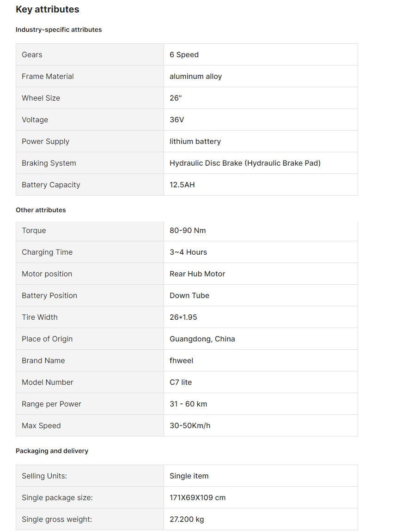The height and width of the screenshot is (532, 395).
Task: Select the 30-50Km/h max speed value
Action: 190,425
